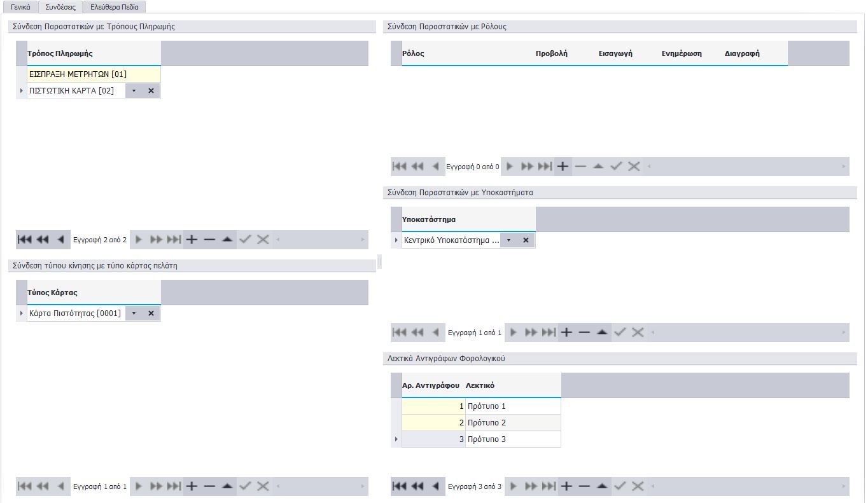
Task: Switch to the Γενικά tab
Action: (x=20, y=7)
